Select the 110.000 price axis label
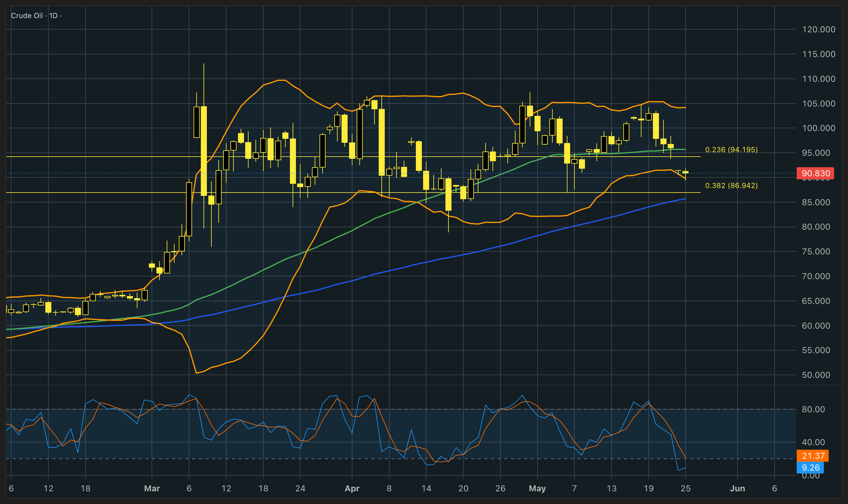The height and width of the screenshot is (504, 848). [x=818, y=79]
